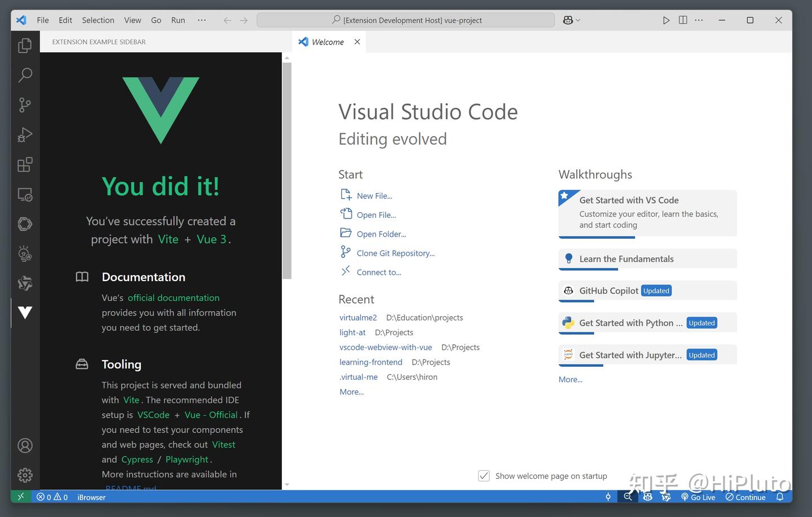The width and height of the screenshot is (812, 517).
Task: Open the Extensions view
Action: (x=25, y=164)
